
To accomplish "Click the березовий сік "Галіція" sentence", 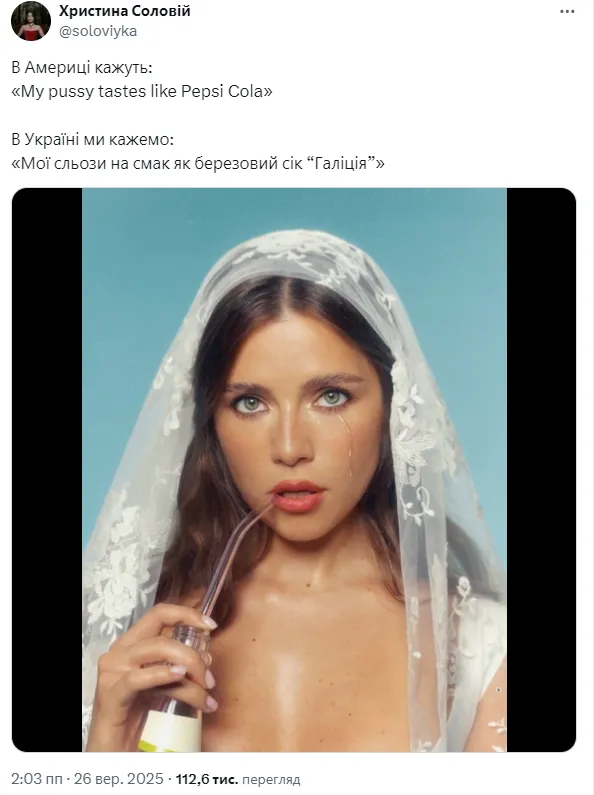I will pyautogui.click(x=198, y=164).
